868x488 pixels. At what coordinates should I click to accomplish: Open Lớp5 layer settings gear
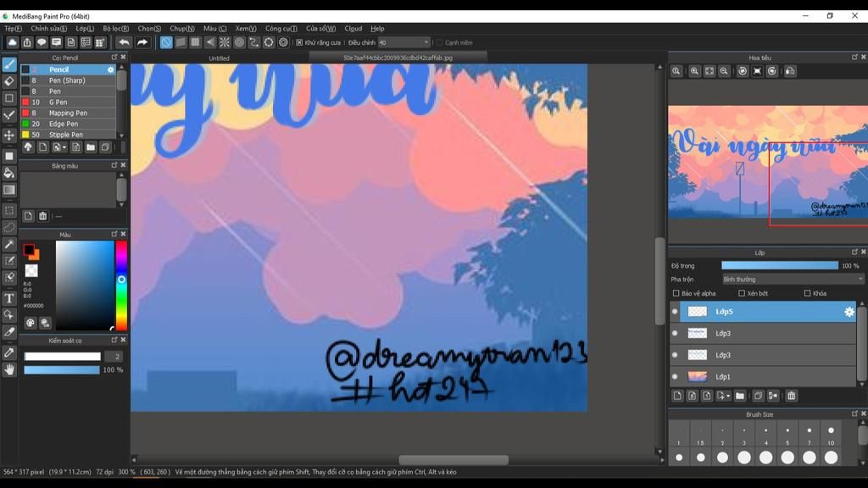(x=849, y=312)
